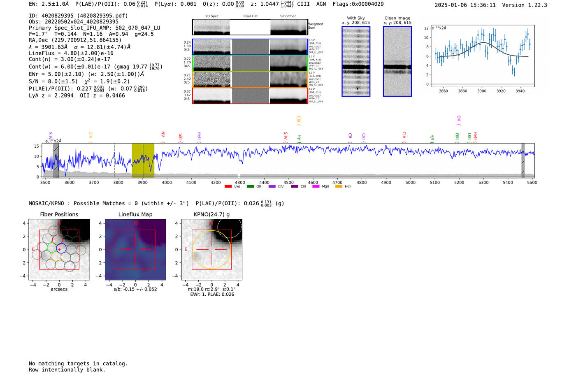Click the 'S/N = 8.0' line

click(79, 81)
